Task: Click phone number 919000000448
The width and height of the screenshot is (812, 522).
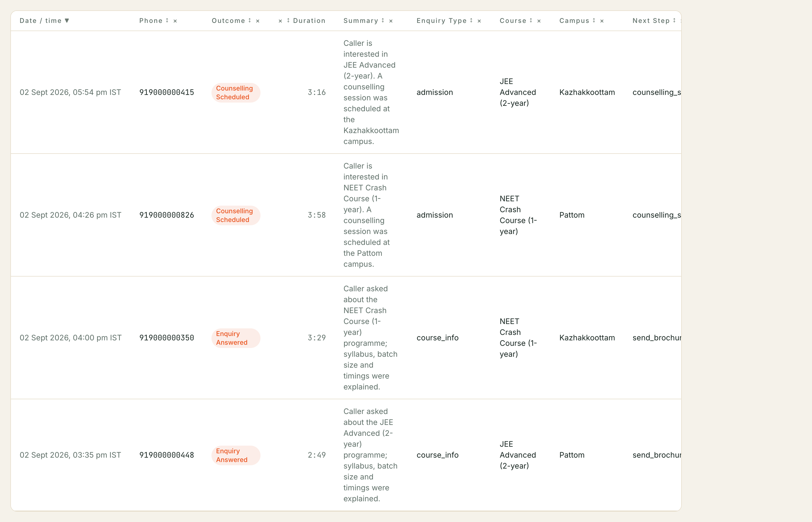Action: [x=166, y=455]
